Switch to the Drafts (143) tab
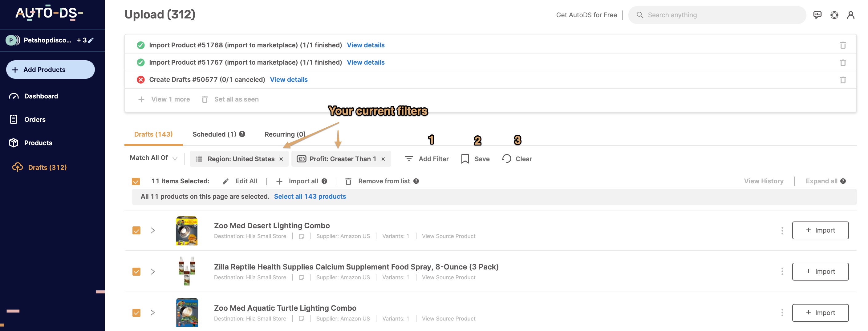The height and width of the screenshot is (331, 868). [x=153, y=134]
